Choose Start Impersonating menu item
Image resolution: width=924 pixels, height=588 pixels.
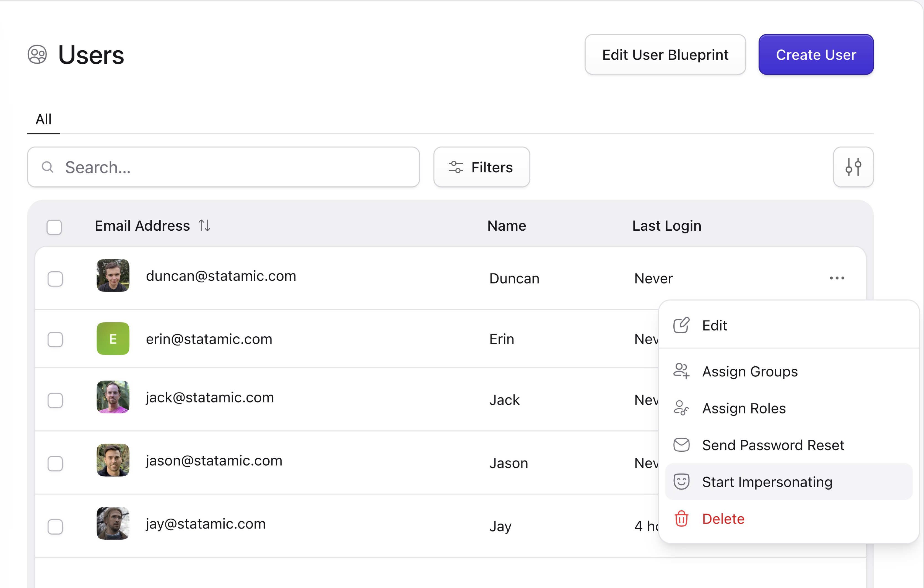click(x=788, y=481)
